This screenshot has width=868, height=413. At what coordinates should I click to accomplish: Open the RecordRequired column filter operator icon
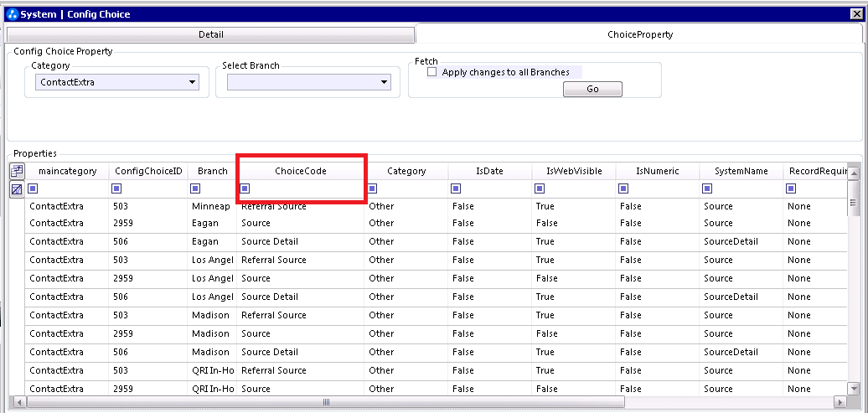tap(791, 188)
